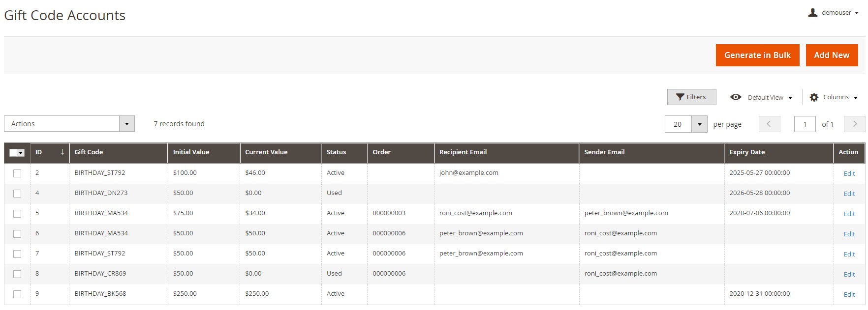
Task: Click expiry date 2025-05-27 00:00:00
Action: tap(759, 173)
